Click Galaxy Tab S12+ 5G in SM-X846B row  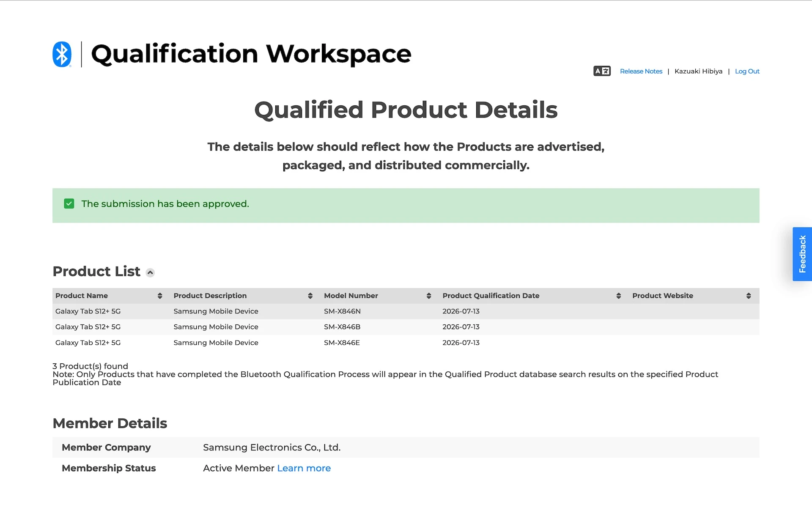pos(88,327)
